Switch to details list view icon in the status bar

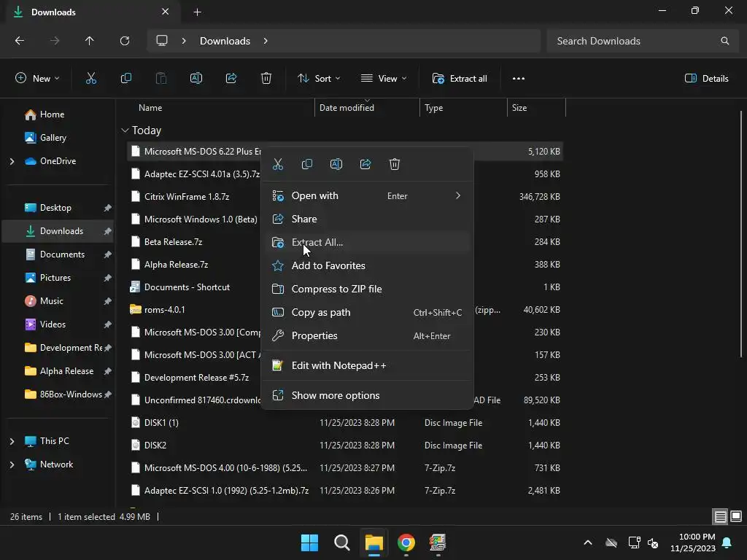(x=720, y=516)
